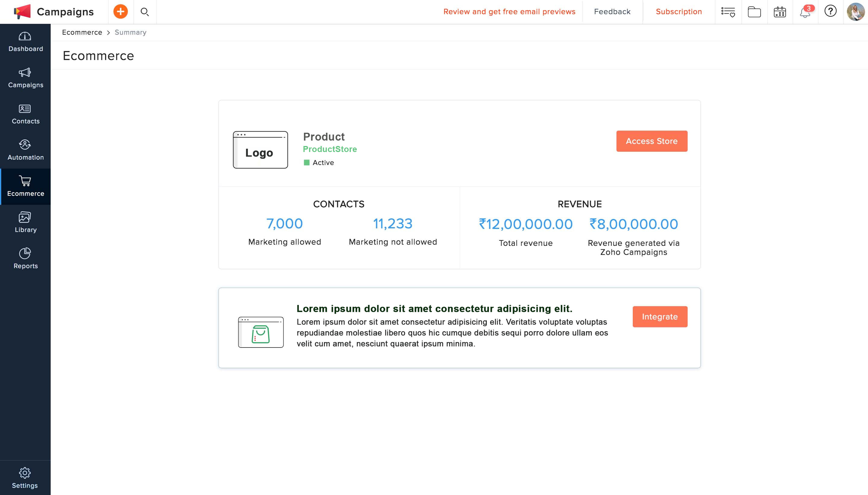
Task: Click the Access Store button
Action: pyautogui.click(x=651, y=141)
